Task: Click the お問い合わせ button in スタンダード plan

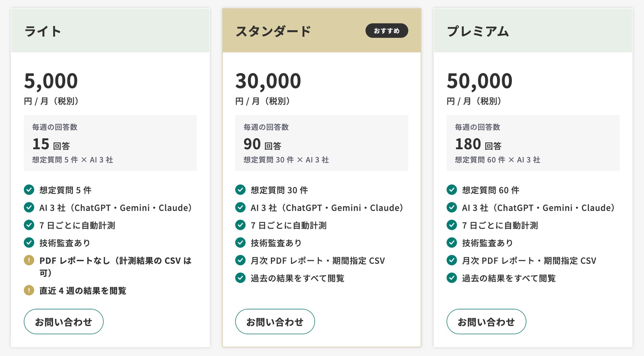Action: (x=275, y=321)
